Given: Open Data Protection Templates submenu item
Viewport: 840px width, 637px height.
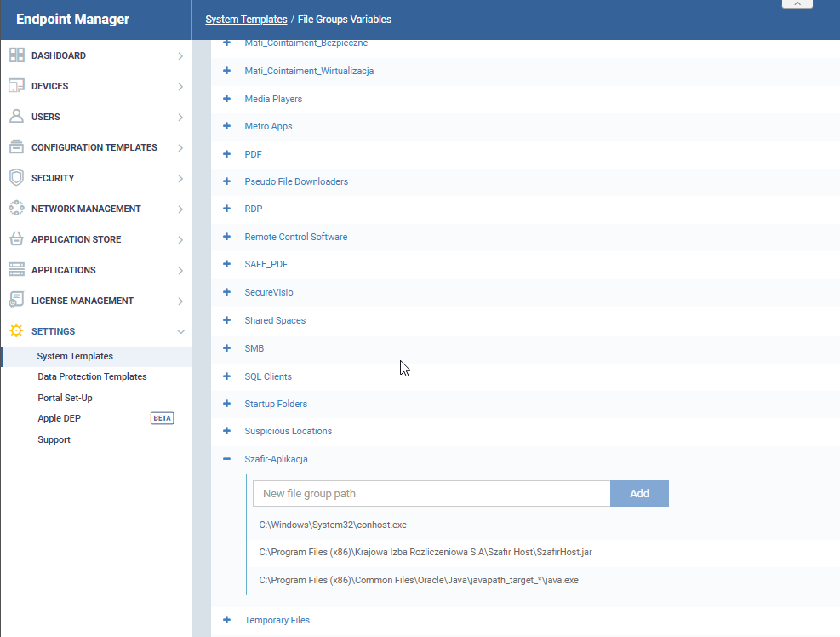Looking at the screenshot, I should pos(92,376).
